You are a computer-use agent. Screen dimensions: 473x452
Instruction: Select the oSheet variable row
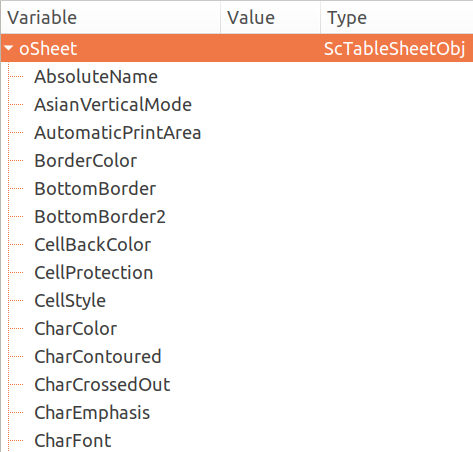237,48
